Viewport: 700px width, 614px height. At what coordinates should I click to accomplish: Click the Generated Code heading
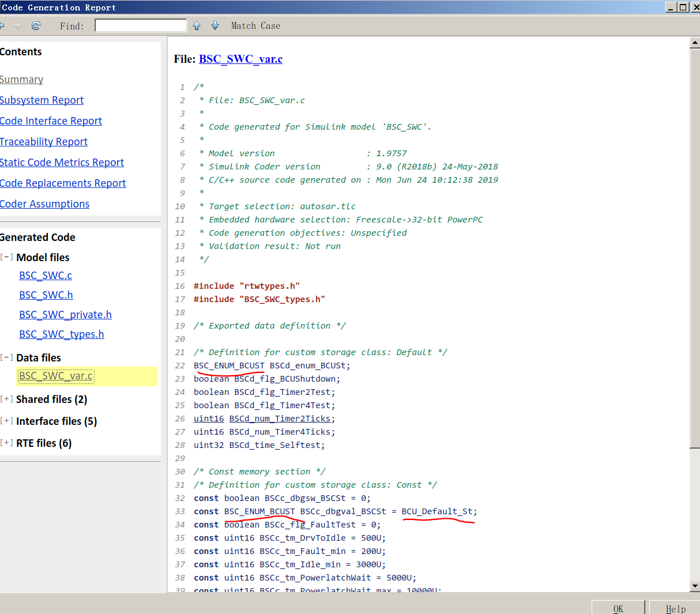click(37, 238)
